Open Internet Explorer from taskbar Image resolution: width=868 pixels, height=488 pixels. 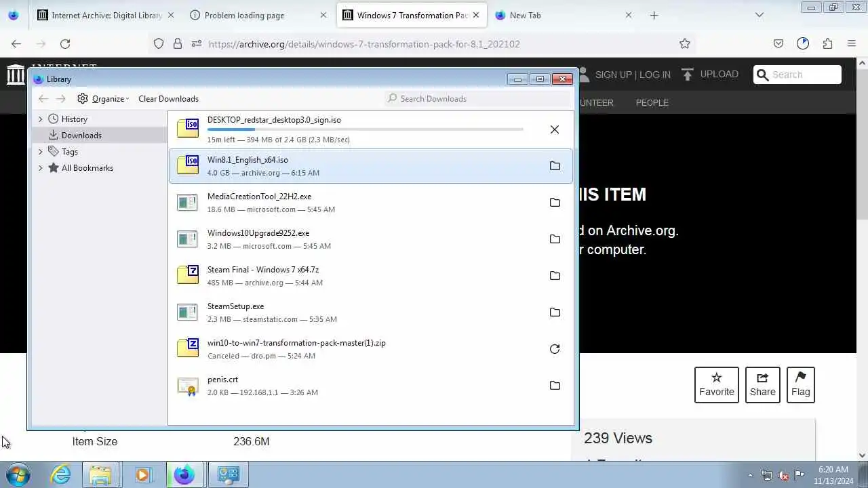[x=61, y=474]
